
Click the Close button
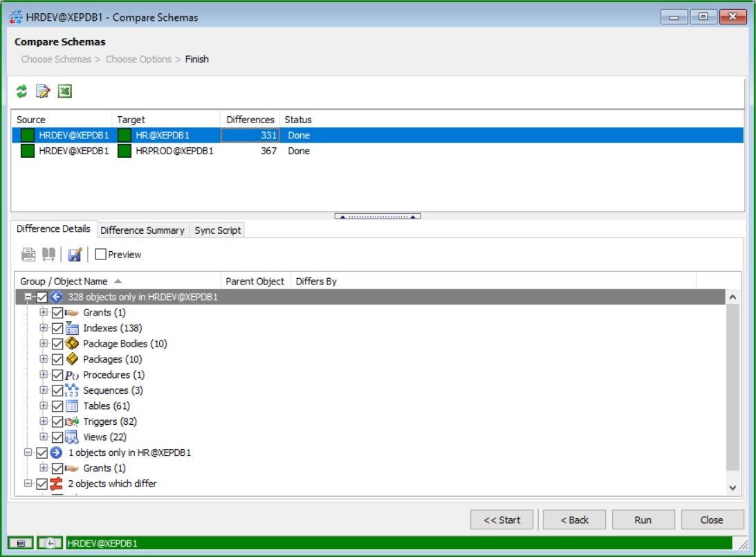pos(712,520)
